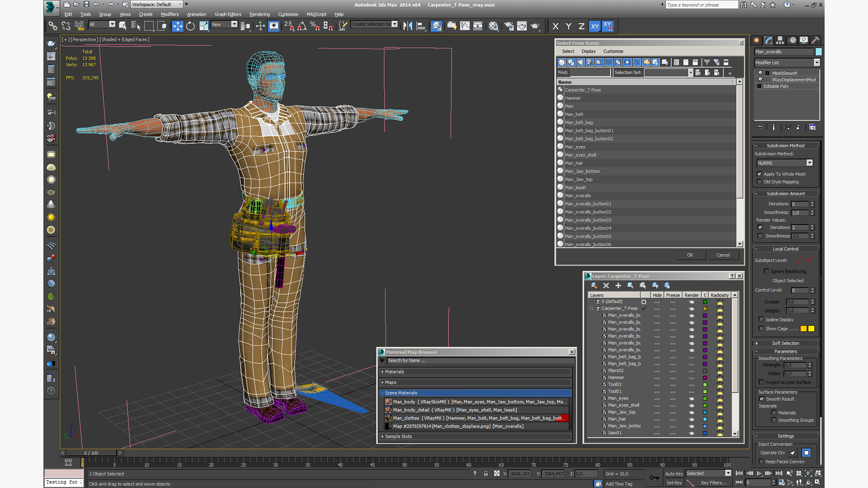Open the Create Selection Set dropdown
This screenshot has height=488, width=868.
click(x=395, y=24)
